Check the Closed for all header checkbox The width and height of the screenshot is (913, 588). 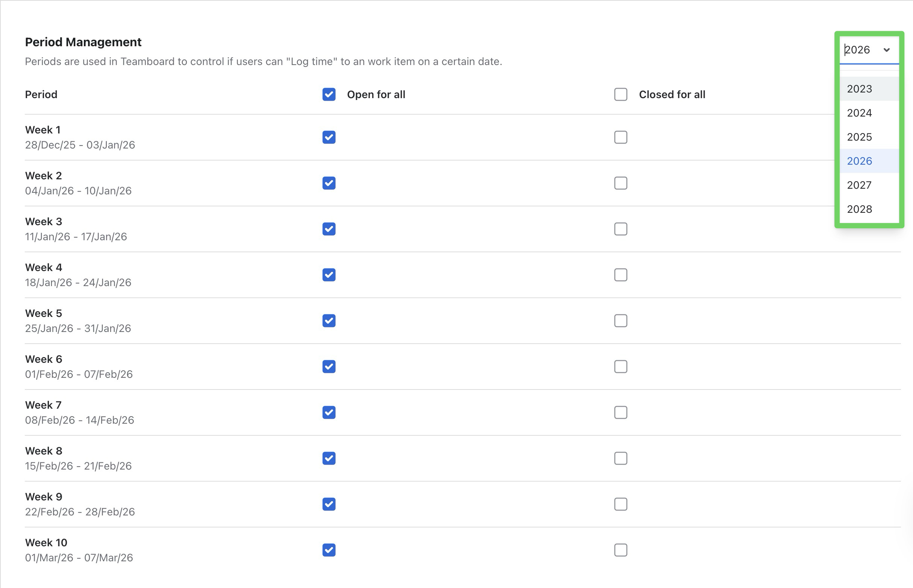(620, 94)
